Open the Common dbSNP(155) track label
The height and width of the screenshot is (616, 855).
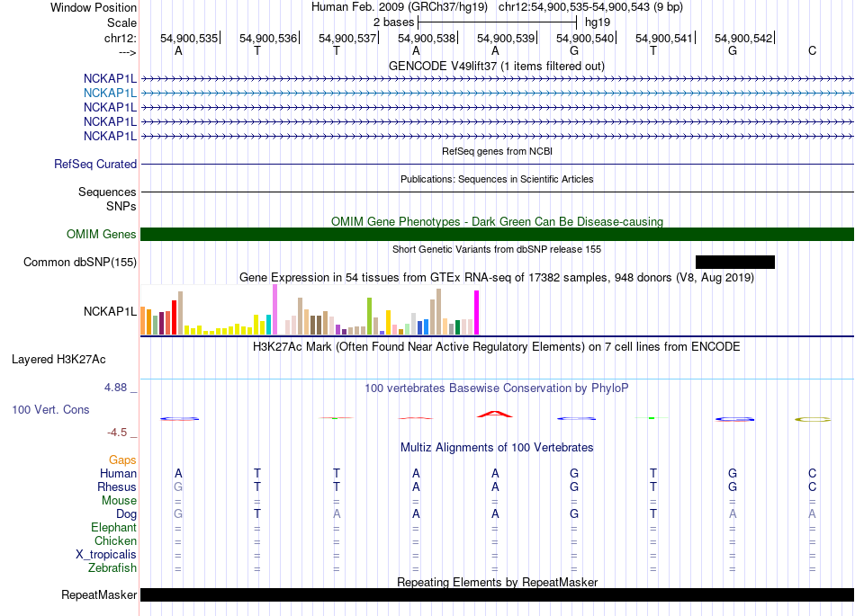click(80, 263)
